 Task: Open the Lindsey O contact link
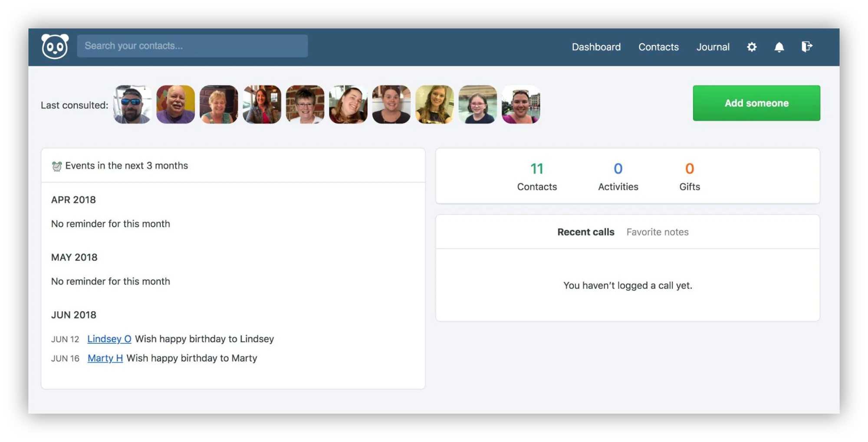[x=109, y=339]
